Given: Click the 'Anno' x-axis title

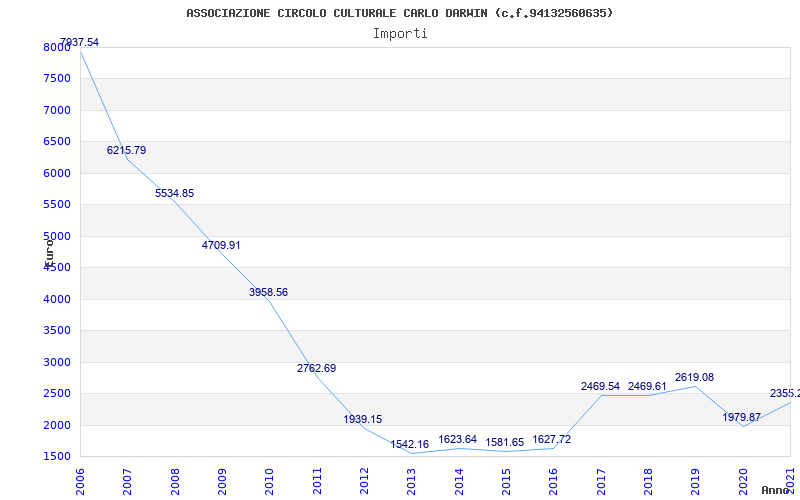Looking at the screenshot, I should click(776, 490).
